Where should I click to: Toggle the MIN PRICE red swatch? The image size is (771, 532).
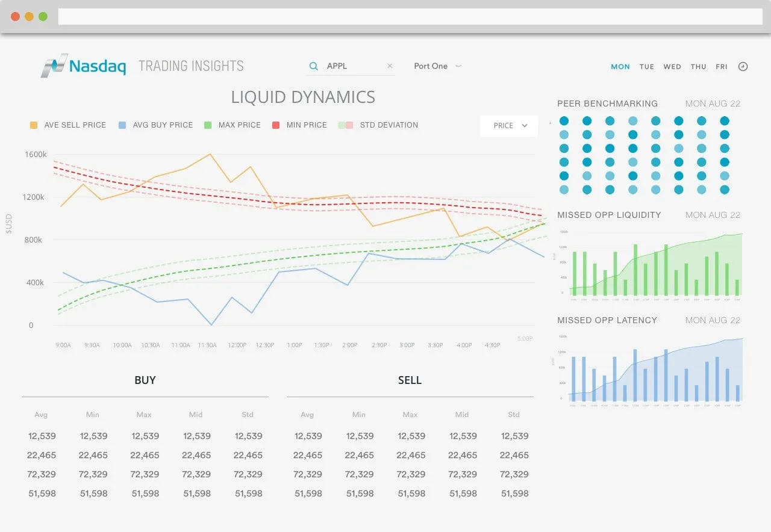(276, 125)
